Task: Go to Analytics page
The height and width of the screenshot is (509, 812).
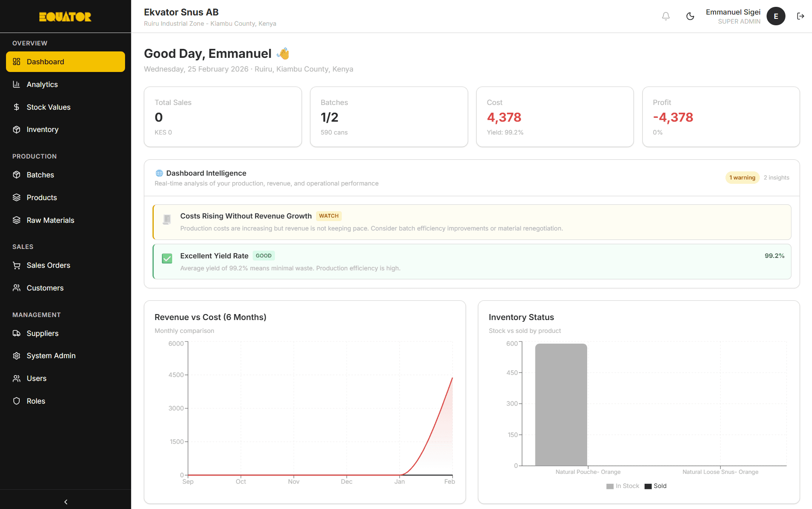Action: coord(66,84)
